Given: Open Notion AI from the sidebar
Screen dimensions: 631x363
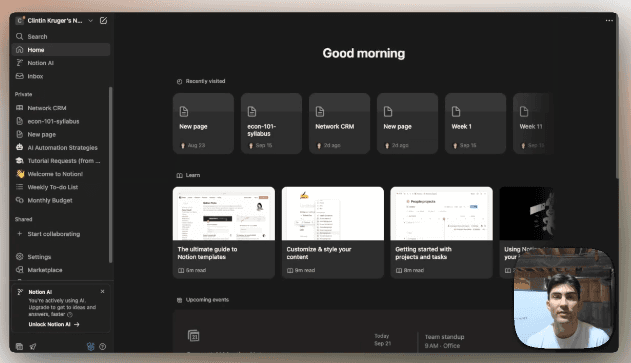Looking at the screenshot, I should 61,63.
